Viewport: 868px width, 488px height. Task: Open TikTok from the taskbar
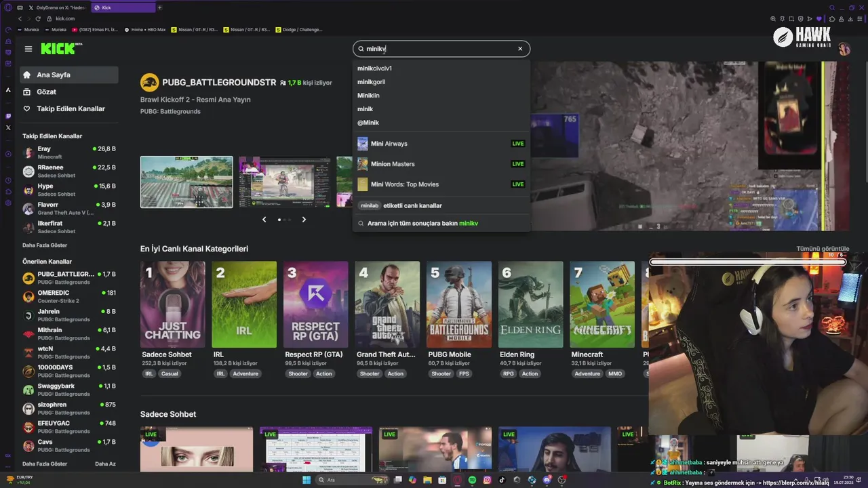point(502,480)
